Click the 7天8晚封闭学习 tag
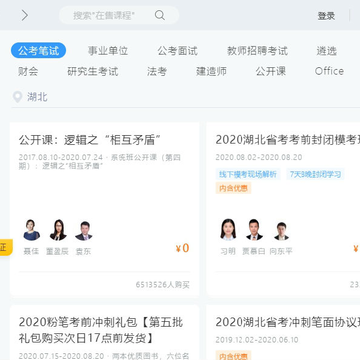The width and height of the screenshot is (360, 360). [x=315, y=174]
